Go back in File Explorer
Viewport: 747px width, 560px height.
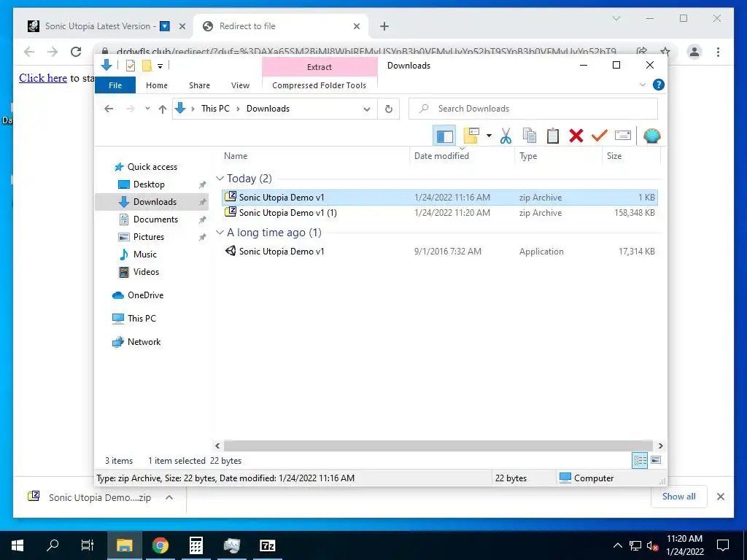[109, 109]
